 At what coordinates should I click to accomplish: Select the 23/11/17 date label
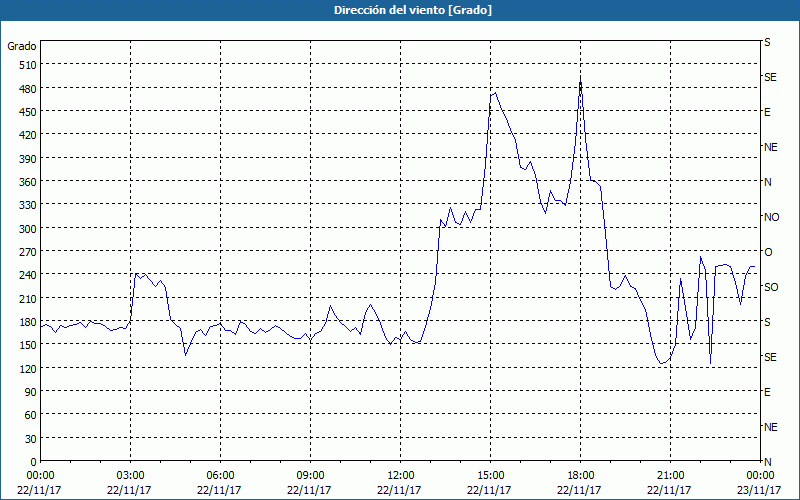759,490
